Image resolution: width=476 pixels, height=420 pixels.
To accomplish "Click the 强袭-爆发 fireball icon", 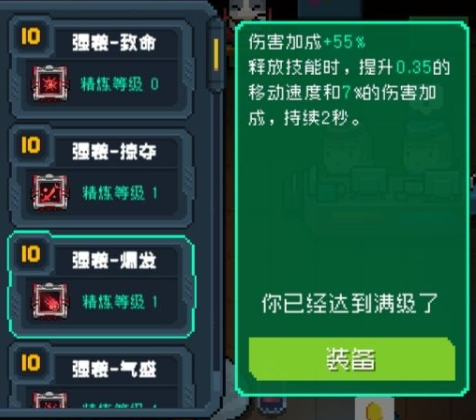I will pos(50,301).
